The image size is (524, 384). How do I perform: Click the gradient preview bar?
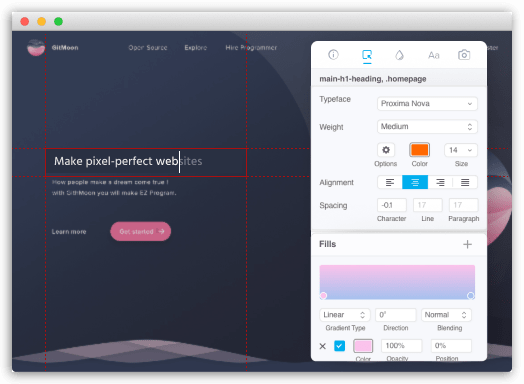point(397,282)
